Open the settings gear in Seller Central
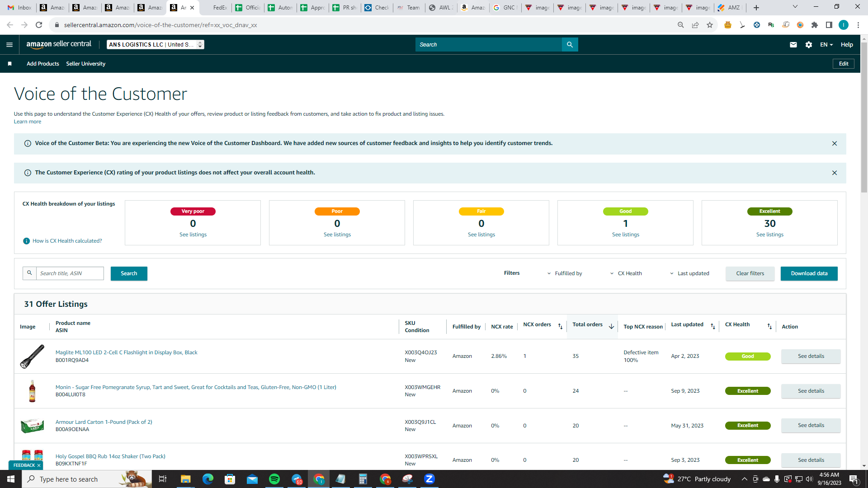 click(809, 44)
